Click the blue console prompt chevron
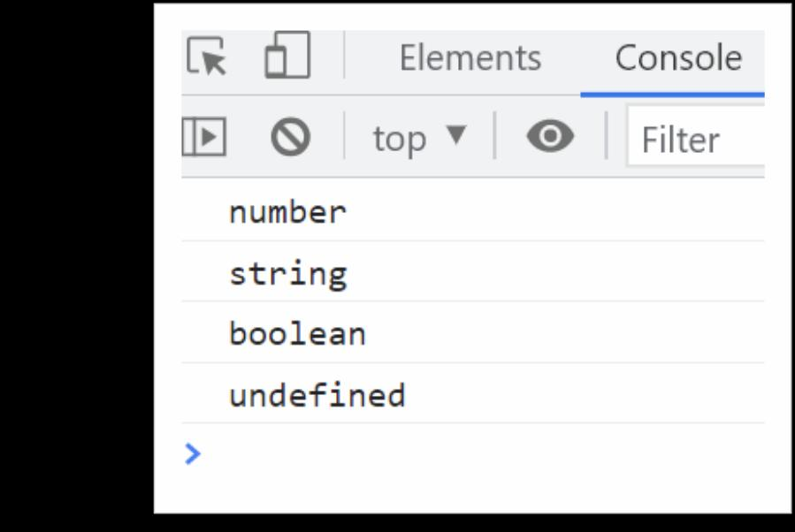Image resolution: width=795 pixels, height=532 pixels. coord(192,454)
